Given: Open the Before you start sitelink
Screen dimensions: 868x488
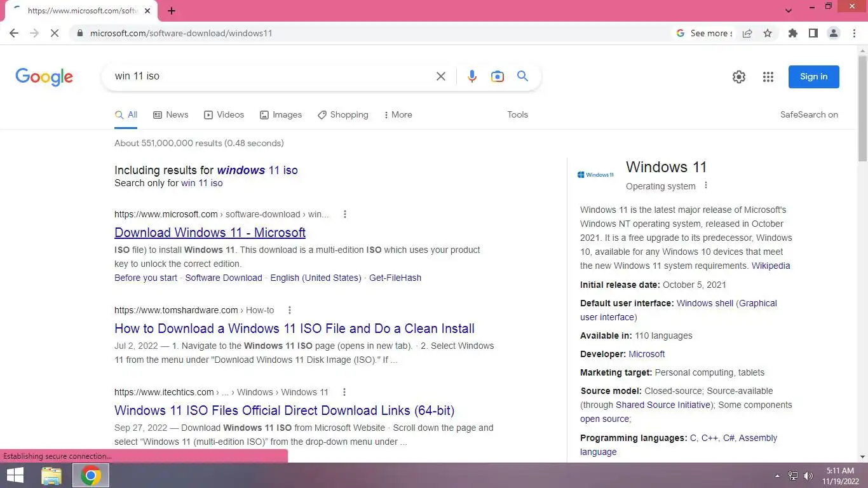Looking at the screenshot, I should pyautogui.click(x=146, y=278).
